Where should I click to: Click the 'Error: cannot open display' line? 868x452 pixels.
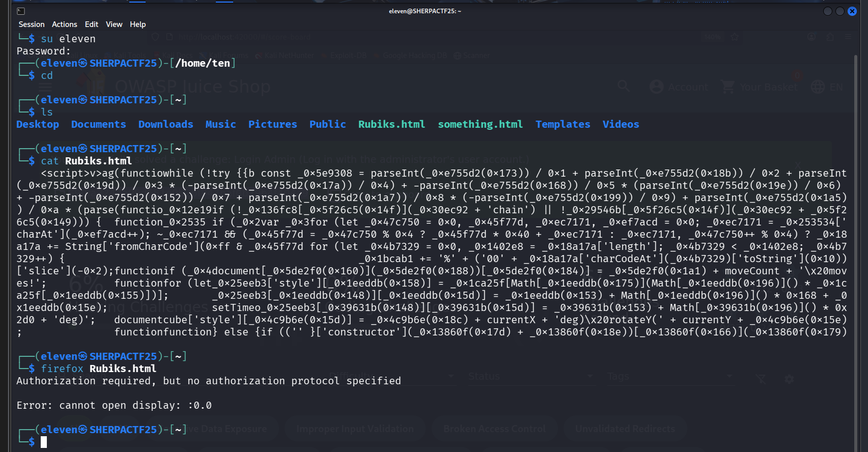tap(114, 405)
